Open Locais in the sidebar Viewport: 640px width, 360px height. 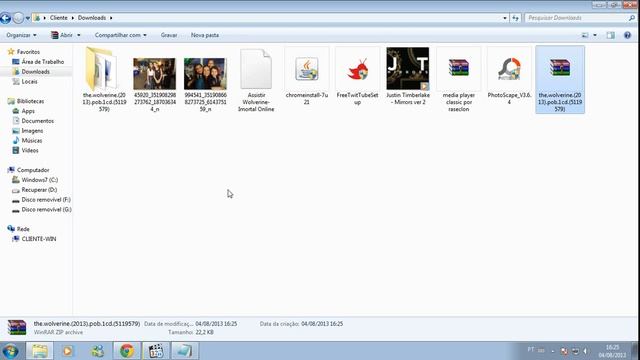(x=29, y=82)
